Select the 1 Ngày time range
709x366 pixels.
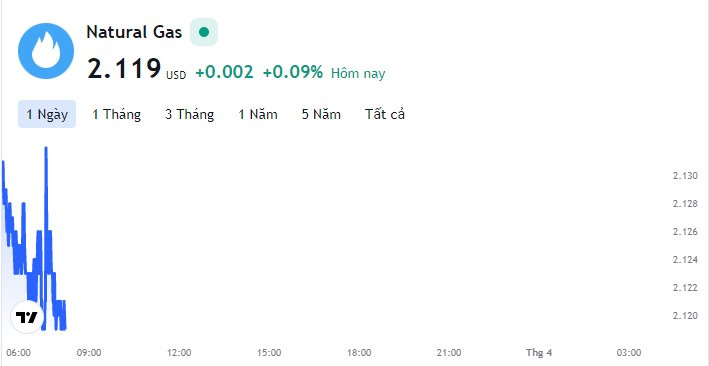click(47, 114)
